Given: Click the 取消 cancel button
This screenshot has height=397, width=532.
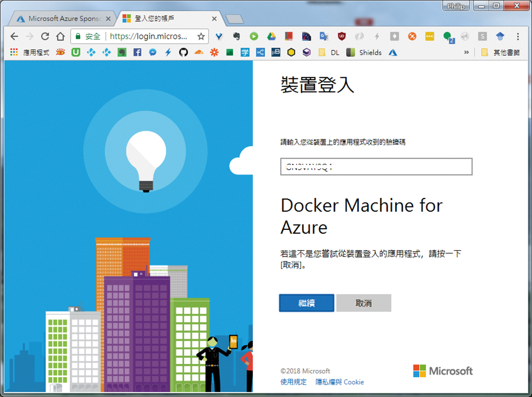Looking at the screenshot, I should (x=364, y=303).
